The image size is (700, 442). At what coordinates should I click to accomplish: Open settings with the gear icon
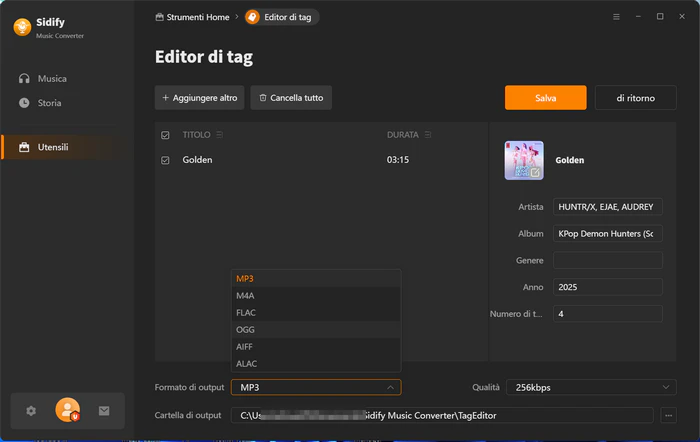point(31,411)
